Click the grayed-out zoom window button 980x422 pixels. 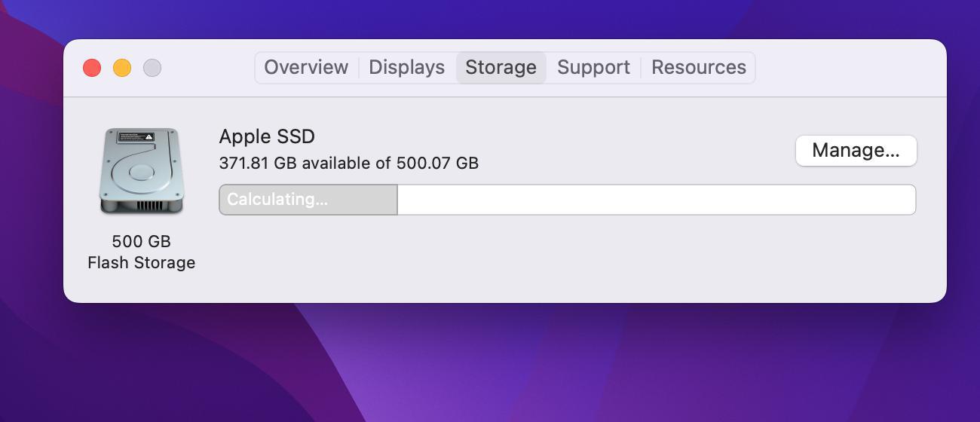click(152, 68)
